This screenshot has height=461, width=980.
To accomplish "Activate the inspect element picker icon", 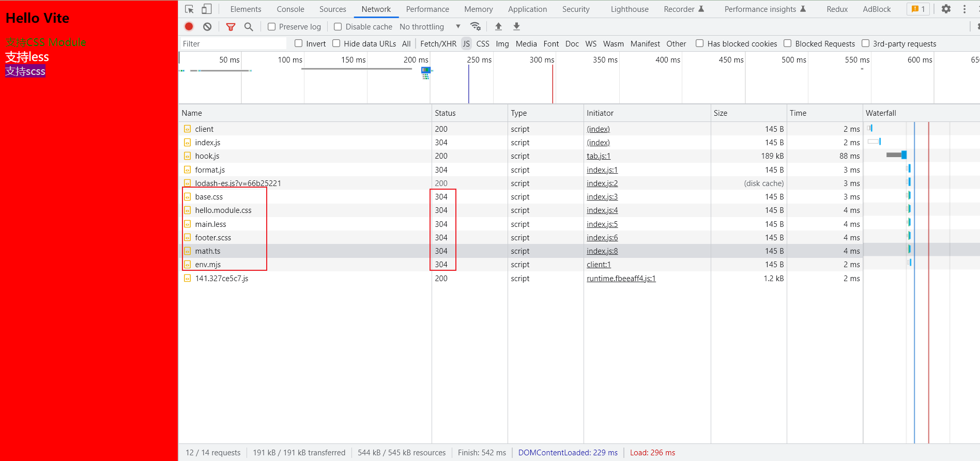I will (x=189, y=9).
